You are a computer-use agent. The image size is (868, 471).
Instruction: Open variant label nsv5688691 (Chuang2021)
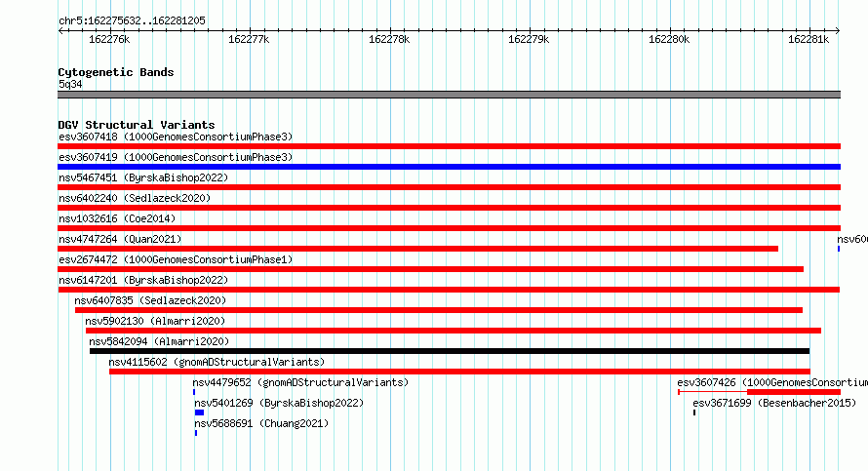[261, 423]
